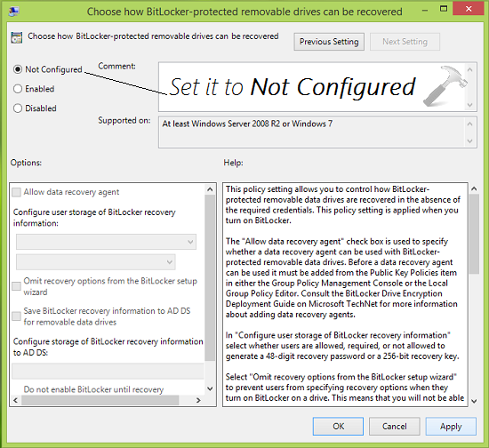The width and height of the screenshot is (489, 448).
Task: Click the Options pane vertical scrollbar thumb
Action: pyautogui.click(x=210, y=277)
